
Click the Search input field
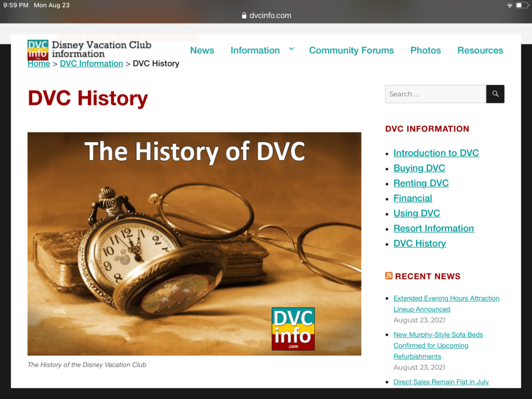pos(435,94)
